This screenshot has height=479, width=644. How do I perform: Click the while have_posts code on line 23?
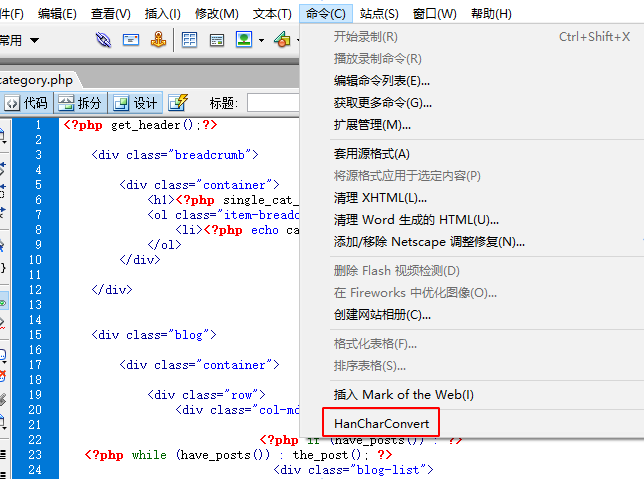pyautogui.click(x=238, y=455)
